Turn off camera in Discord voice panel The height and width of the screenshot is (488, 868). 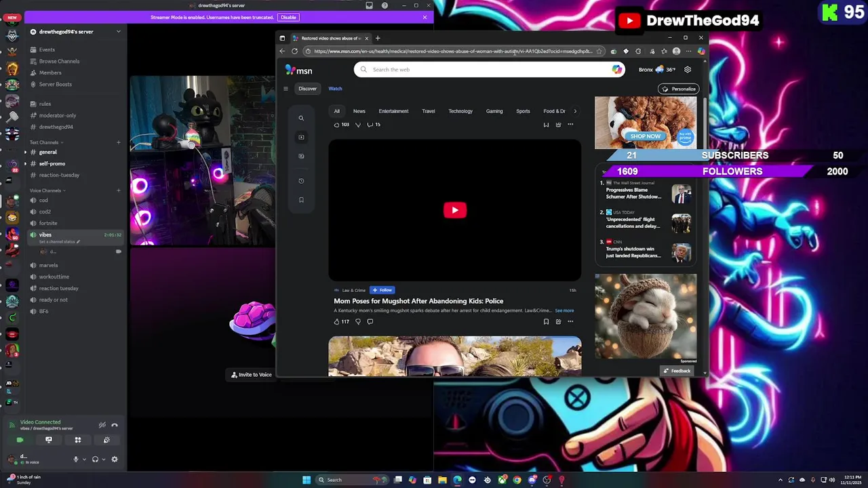[x=20, y=440]
